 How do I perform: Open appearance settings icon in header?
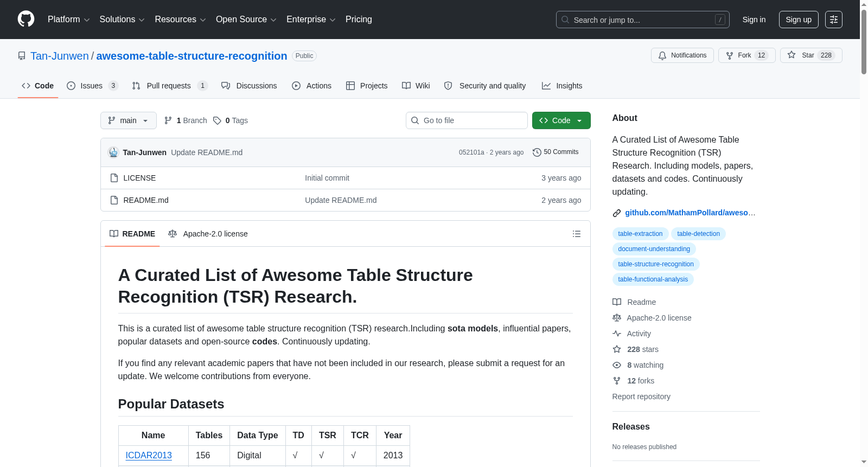834,20
